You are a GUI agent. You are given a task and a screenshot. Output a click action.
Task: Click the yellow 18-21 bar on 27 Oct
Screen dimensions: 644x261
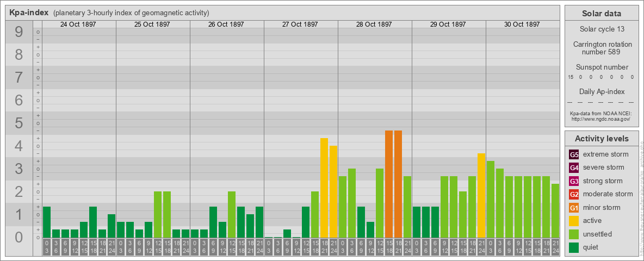click(x=324, y=188)
